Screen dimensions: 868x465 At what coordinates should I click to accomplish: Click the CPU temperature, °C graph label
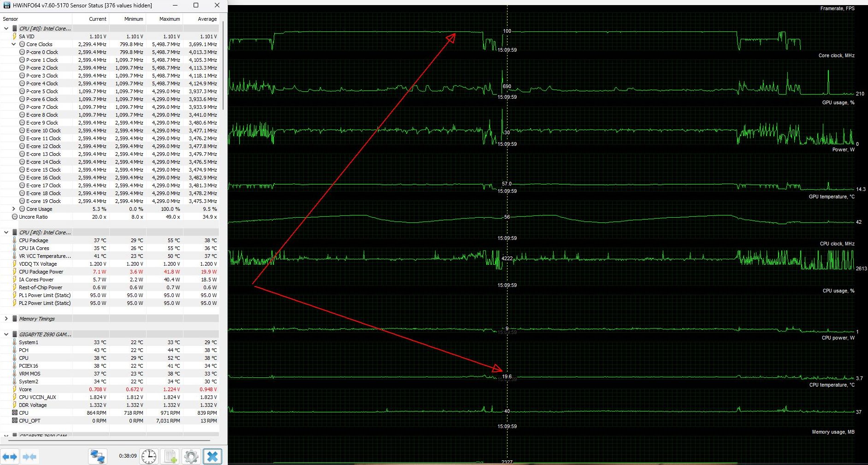click(x=832, y=385)
